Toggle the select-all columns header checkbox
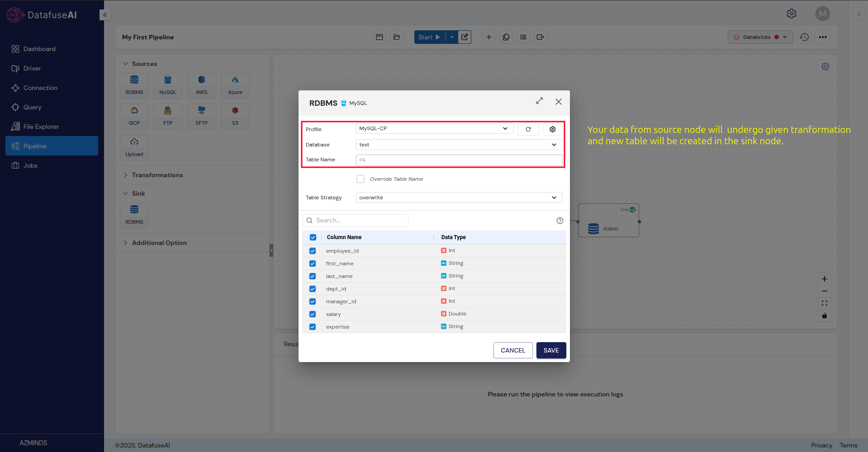The width and height of the screenshot is (868, 452). point(313,237)
